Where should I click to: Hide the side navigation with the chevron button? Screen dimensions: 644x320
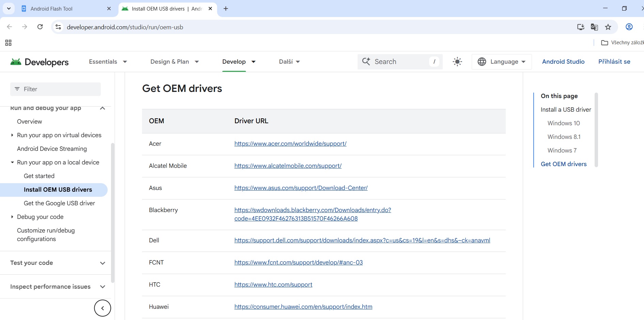103,308
